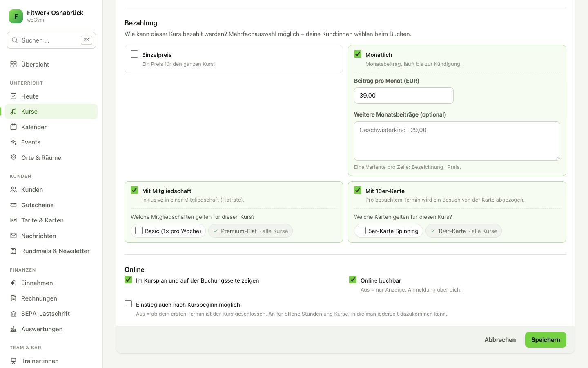
Task: Select the Premium-Flat membership chip
Action: click(x=250, y=231)
